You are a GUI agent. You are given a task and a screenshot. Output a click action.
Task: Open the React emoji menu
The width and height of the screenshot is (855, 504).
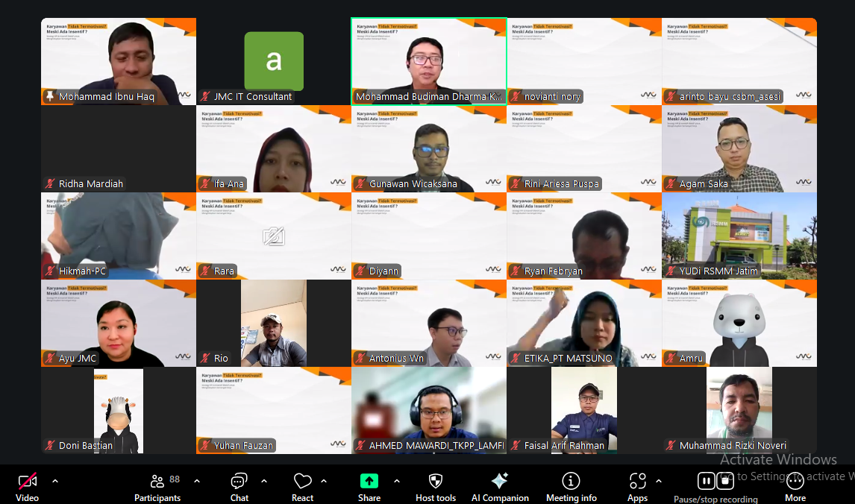pyautogui.click(x=302, y=482)
